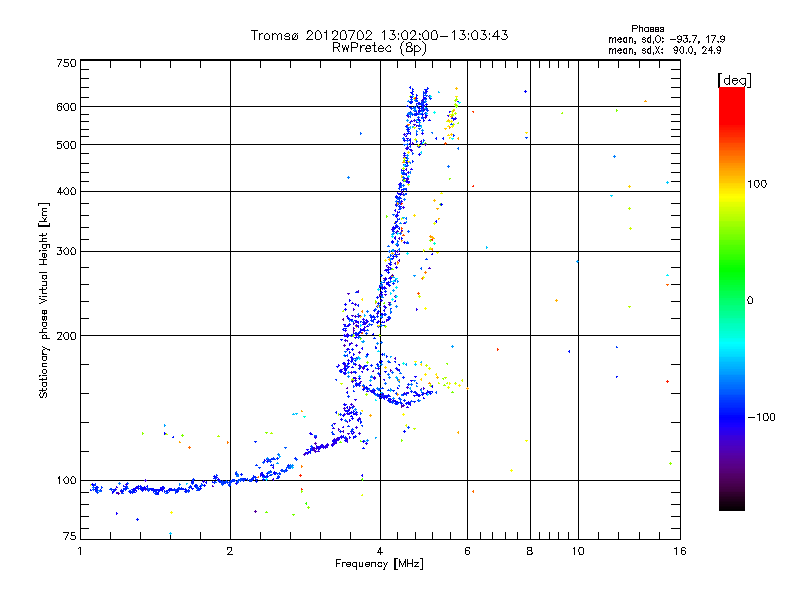This screenshot has height=600, width=800.
Task: Click the x-axis label '2'
Action: (x=230, y=551)
